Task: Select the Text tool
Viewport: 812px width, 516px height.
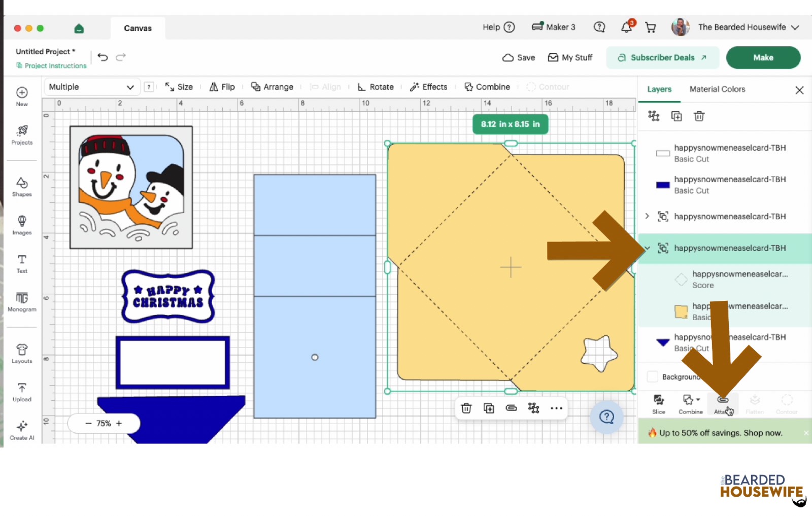Action: (22, 263)
